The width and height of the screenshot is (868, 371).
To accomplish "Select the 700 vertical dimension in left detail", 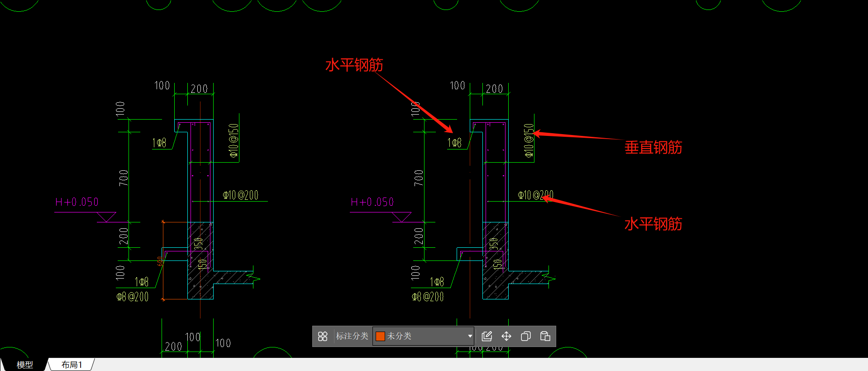I will pyautogui.click(x=124, y=178).
